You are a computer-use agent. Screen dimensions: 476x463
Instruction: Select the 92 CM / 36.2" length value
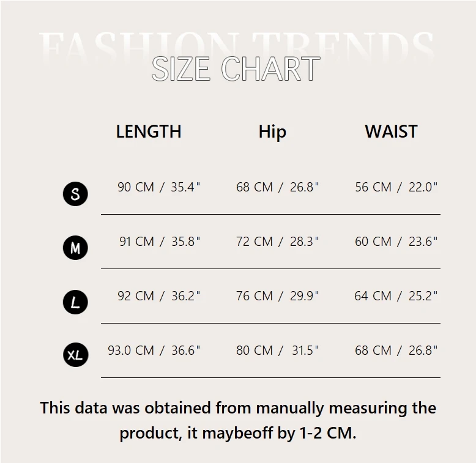(x=159, y=296)
